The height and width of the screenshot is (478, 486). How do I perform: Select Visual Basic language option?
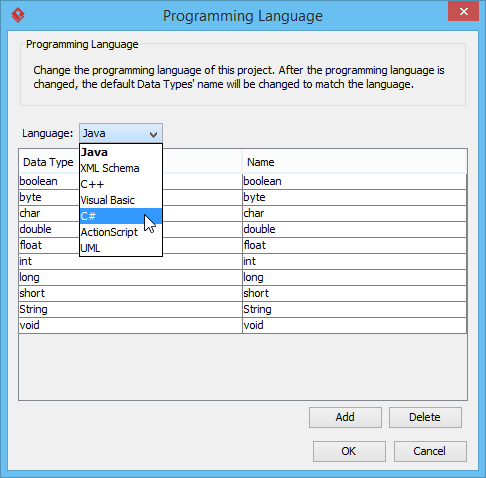pos(121,200)
